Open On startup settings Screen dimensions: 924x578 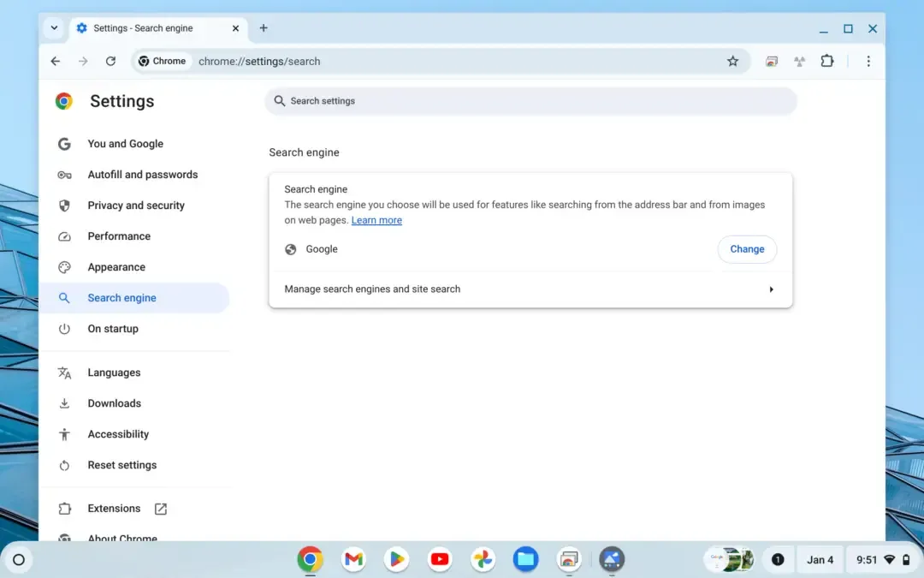tap(134, 329)
